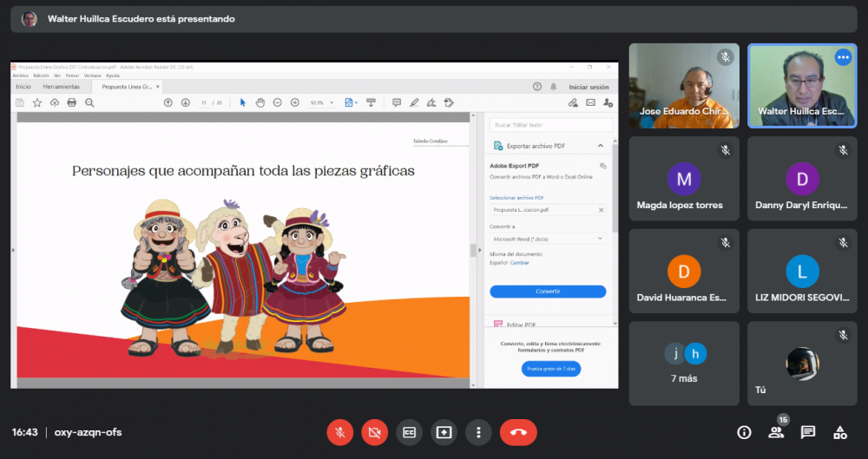Open the Activities panel icon
This screenshot has height=459, width=868.
[839, 432]
